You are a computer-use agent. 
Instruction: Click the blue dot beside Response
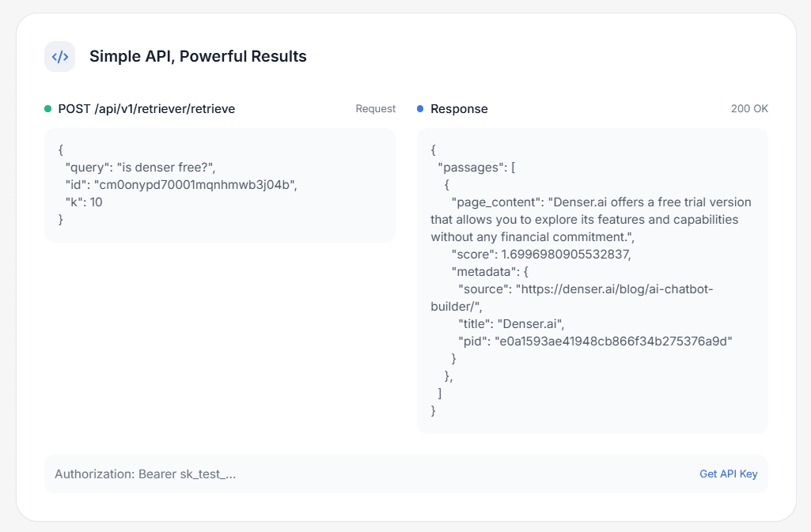click(420, 109)
